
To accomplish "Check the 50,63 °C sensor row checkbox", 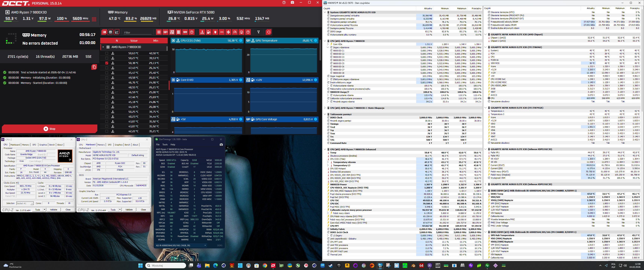I will (107, 53).
